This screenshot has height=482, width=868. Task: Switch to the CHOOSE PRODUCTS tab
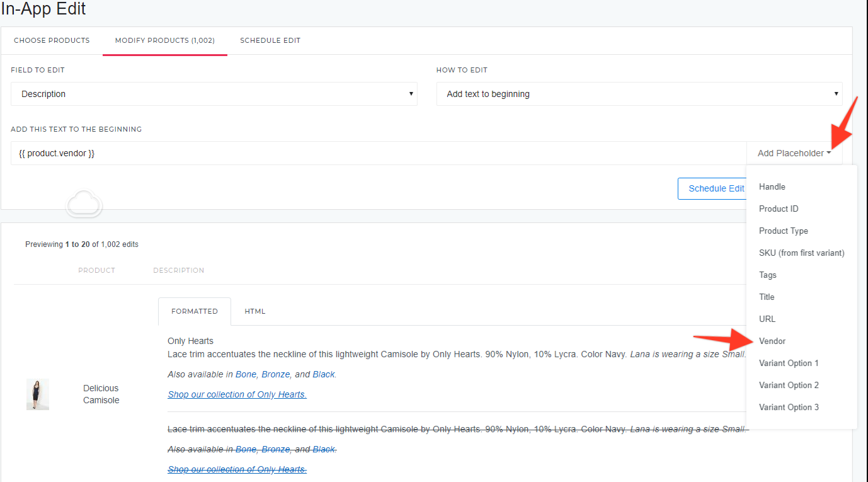[x=52, y=40]
